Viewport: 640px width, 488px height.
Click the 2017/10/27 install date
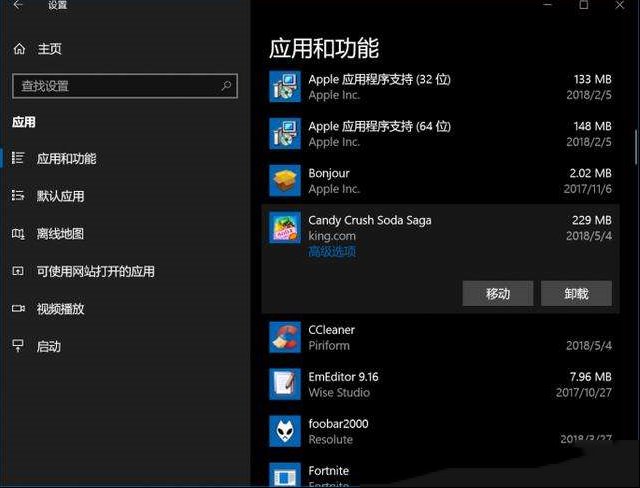[x=584, y=393]
